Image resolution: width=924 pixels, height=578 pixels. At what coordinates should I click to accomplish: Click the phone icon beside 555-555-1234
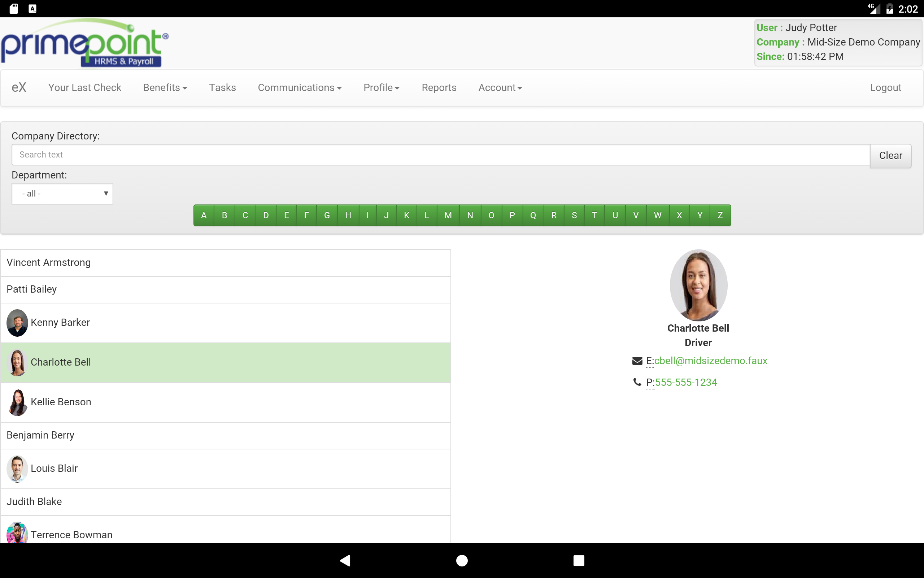tap(637, 382)
